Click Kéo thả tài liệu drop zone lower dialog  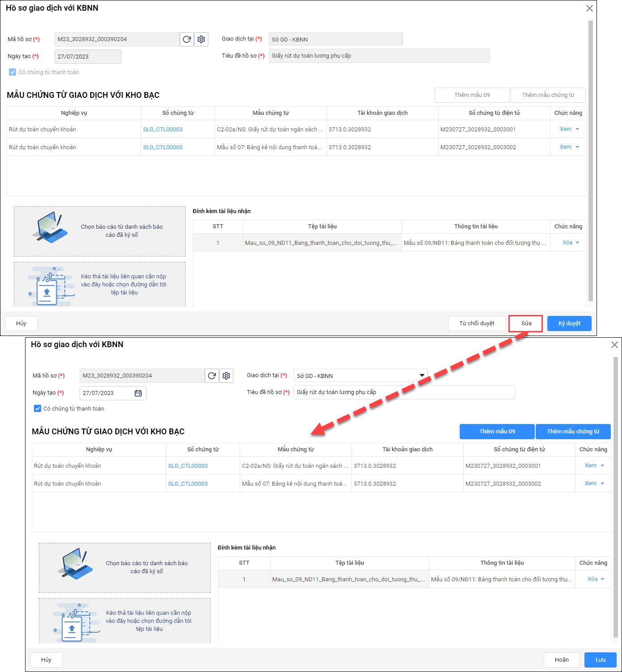click(125, 621)
